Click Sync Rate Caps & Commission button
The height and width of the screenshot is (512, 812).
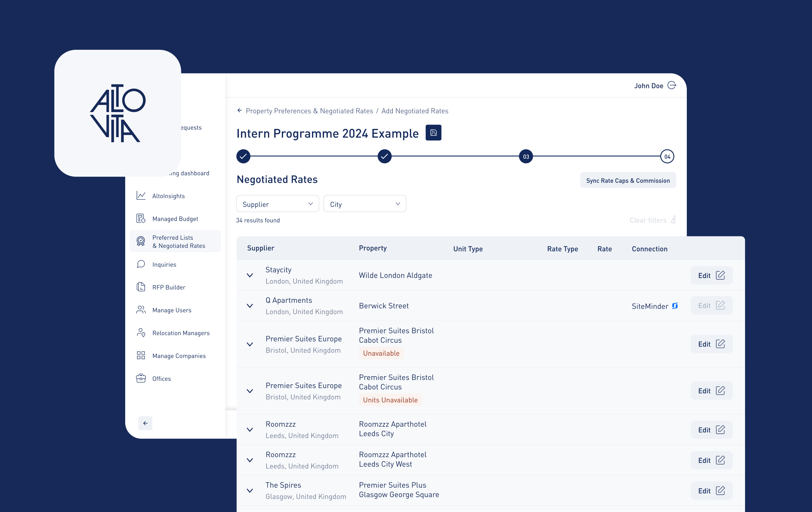(628, 180)
